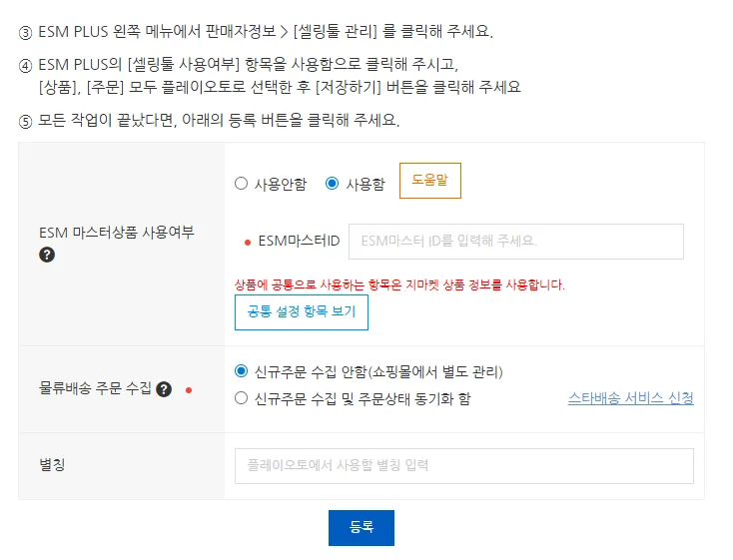
Task: Choose 신규주문 수집 안함 radio option
Action: pos(241,371)
